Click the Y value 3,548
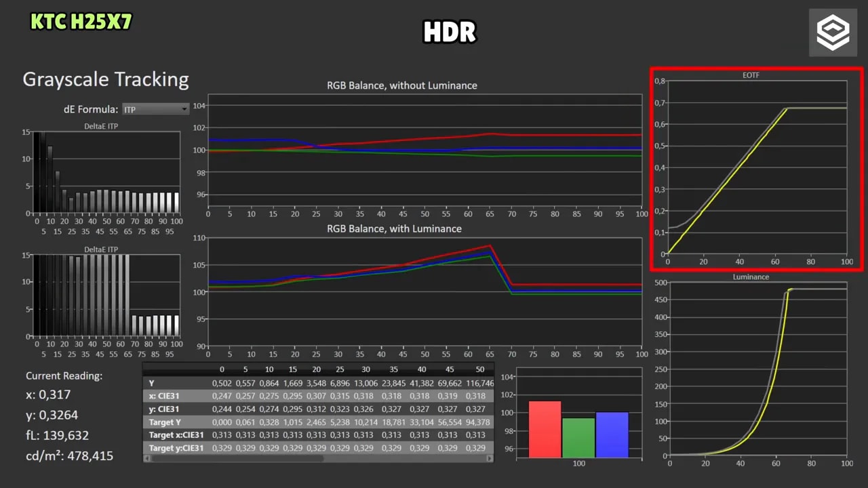This screenshot has height=488, width=868. click(317, 383)
